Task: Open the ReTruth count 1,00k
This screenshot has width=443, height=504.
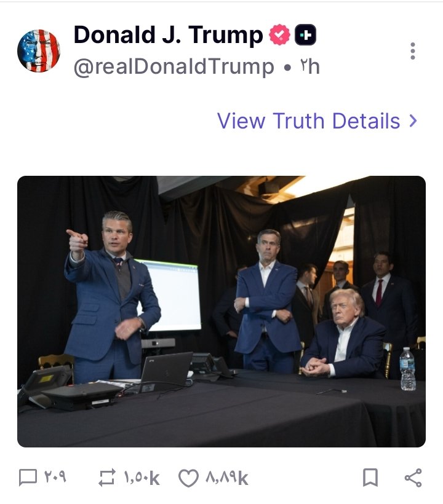Action: pyautogui.click(x=142, y=478)
